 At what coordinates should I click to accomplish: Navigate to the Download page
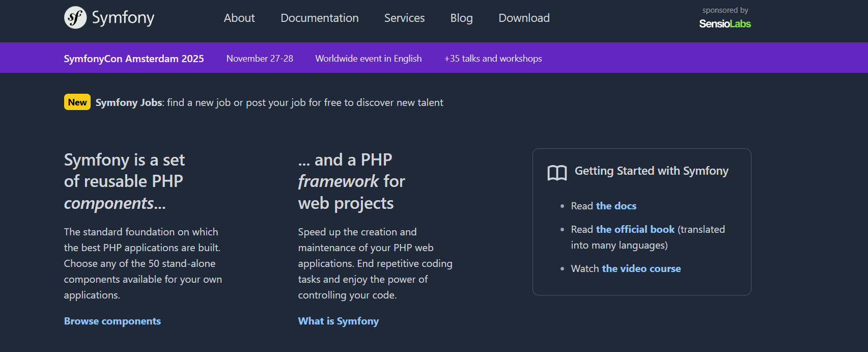(x=524, y=18)
